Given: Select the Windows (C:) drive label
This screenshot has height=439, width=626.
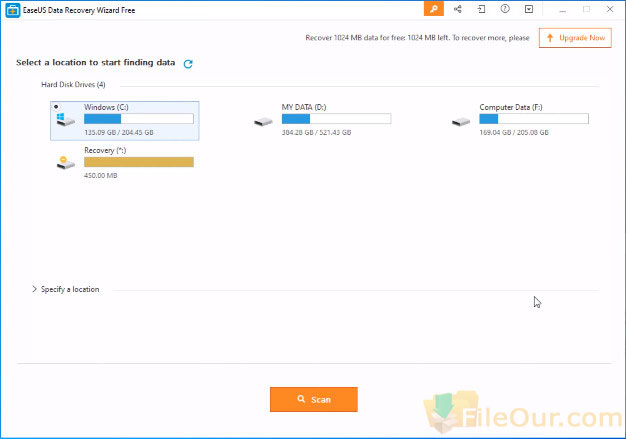Looking at the screenshot, I should (106, 107).
